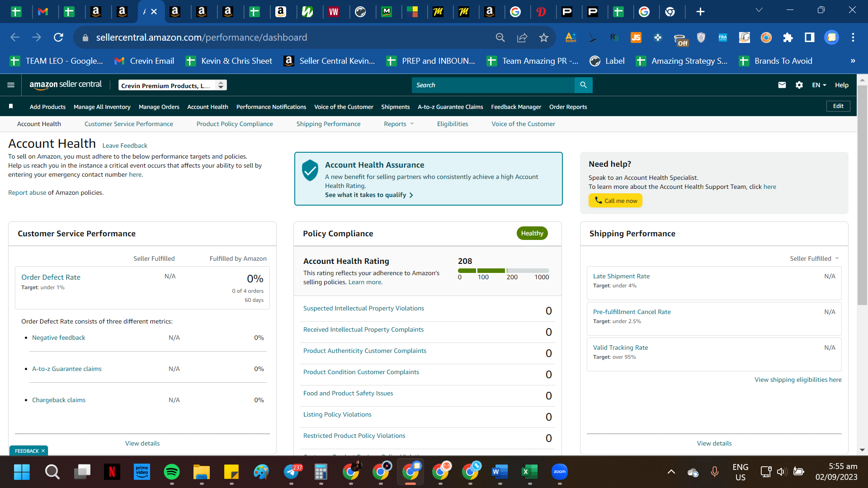The width and height of the screenshot is (868, 488).
Task: Open the account selector Crevin Premium Products
Action: (x=173, y=85)
